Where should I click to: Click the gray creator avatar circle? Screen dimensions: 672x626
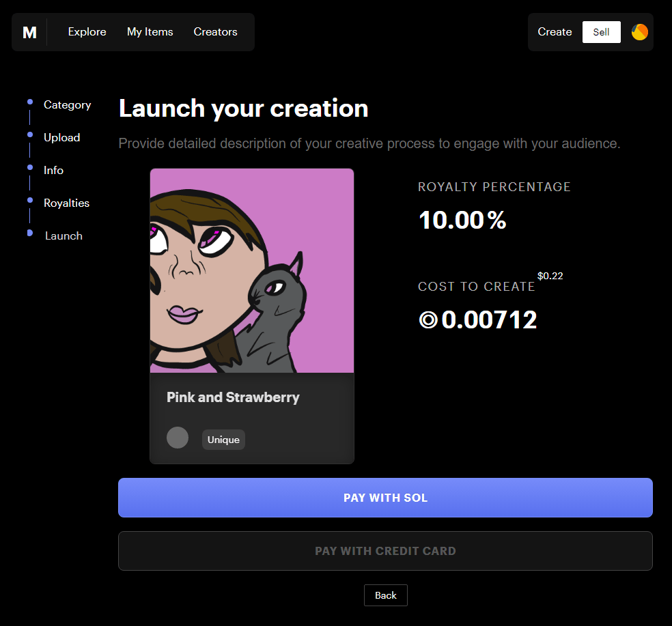(178, 438)
